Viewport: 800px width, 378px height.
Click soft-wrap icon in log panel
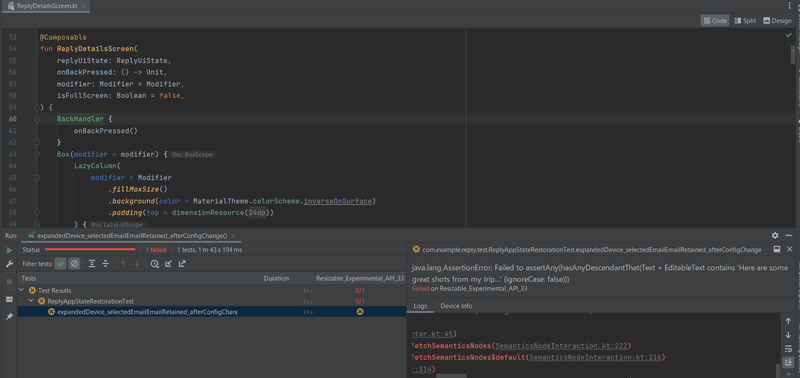click(788, 348)
